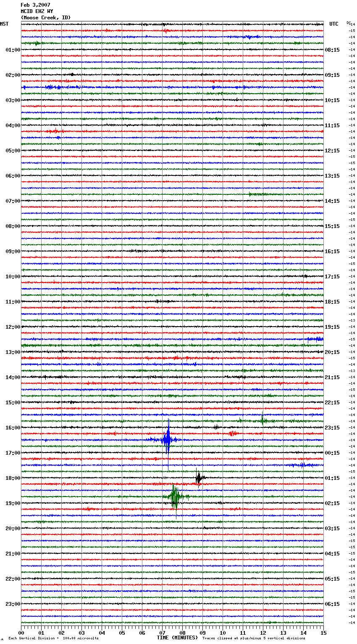Click the '(Moose Creek, ID)' location label
The height and width of the screenshot is (644, 357).
46,18
